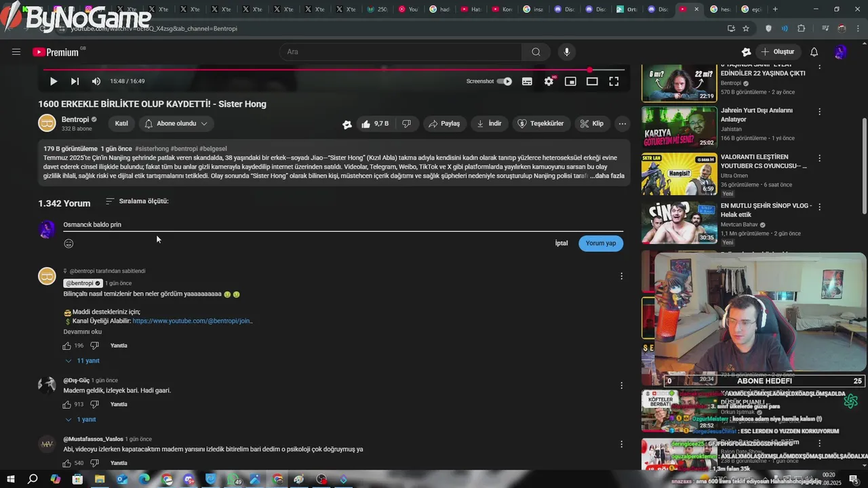Open player settings gear
This screenshot has height=488, width=868.
click(549, 81)
